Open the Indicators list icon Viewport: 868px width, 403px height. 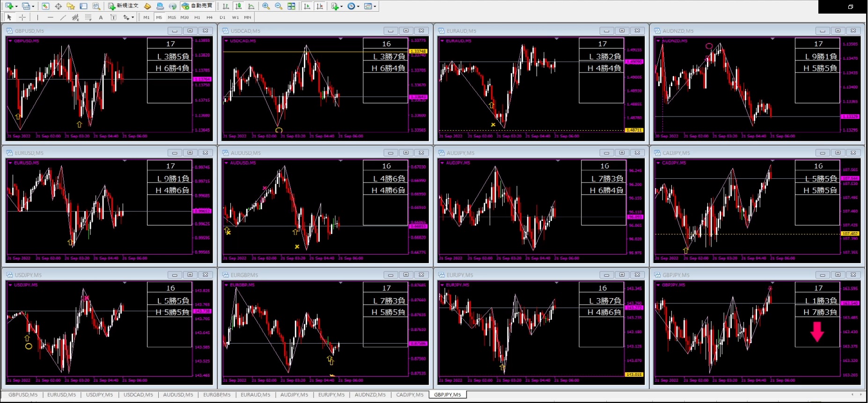pos(335,6)
